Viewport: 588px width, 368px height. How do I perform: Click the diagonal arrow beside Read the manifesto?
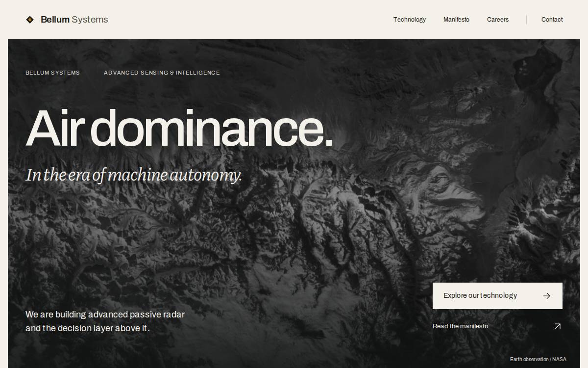[557, 326]
